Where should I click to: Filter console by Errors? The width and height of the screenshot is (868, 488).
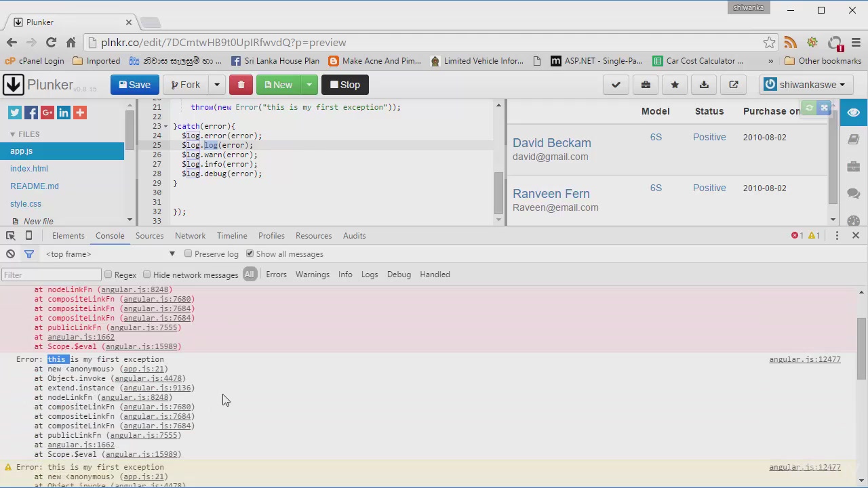pyautogui.click(x=276, y=274)
